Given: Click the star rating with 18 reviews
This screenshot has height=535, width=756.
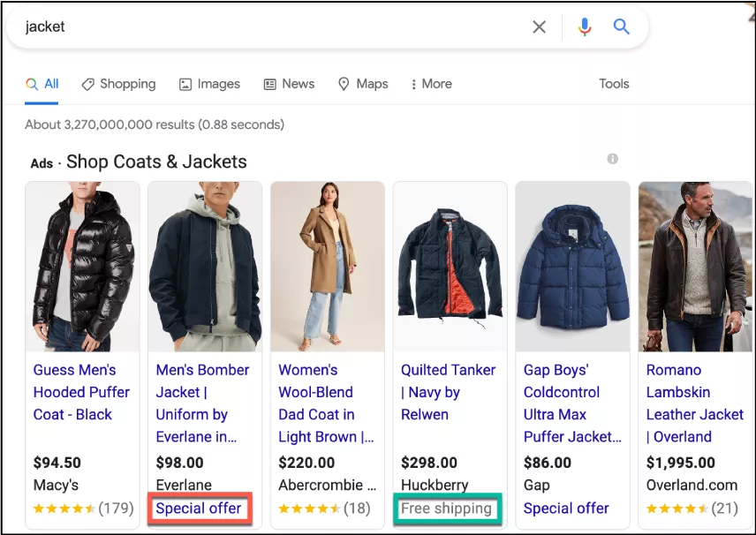Looking at the screenshot, I should 324,508.
